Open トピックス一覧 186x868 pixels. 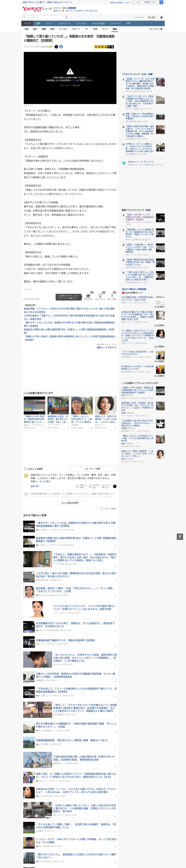tap(155, 29)
